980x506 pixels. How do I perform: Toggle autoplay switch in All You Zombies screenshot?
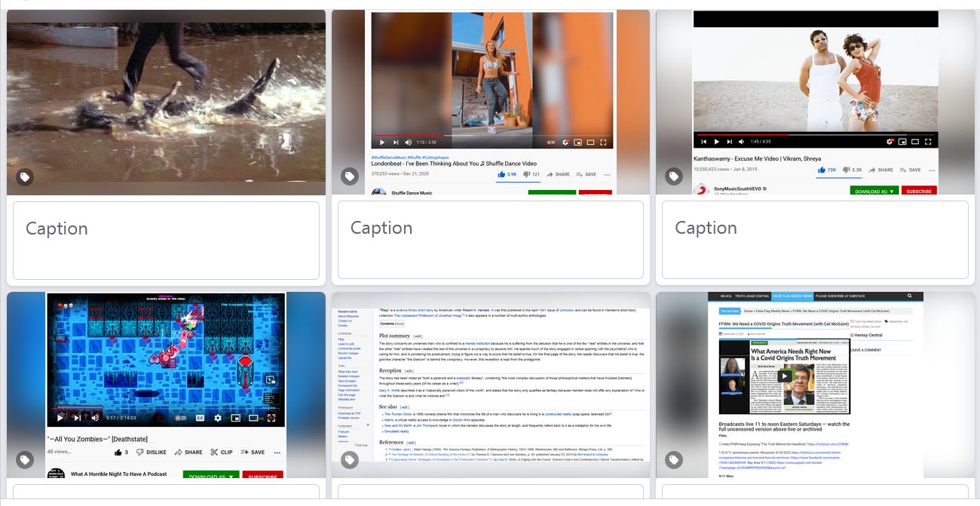tap(181, 418)
